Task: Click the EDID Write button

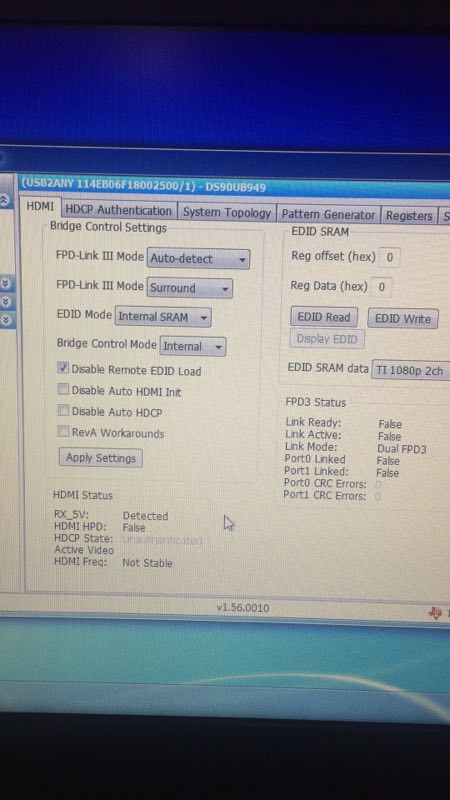Action: point(403,319)
